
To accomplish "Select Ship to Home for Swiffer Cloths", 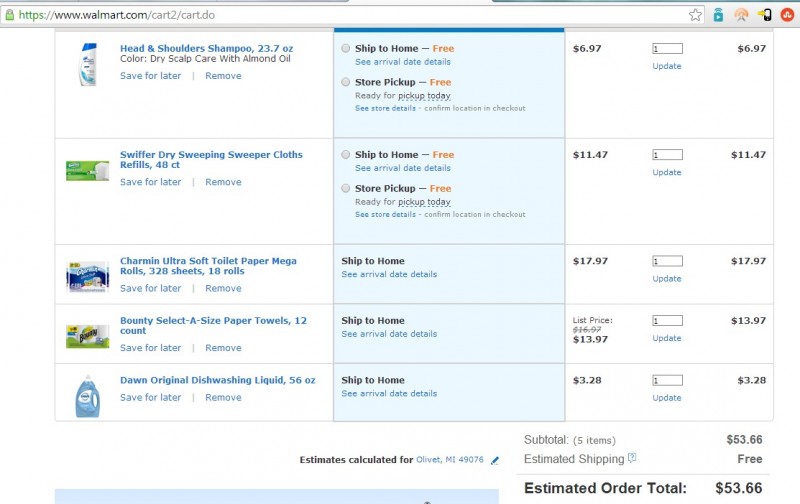I will pos(345,154).
